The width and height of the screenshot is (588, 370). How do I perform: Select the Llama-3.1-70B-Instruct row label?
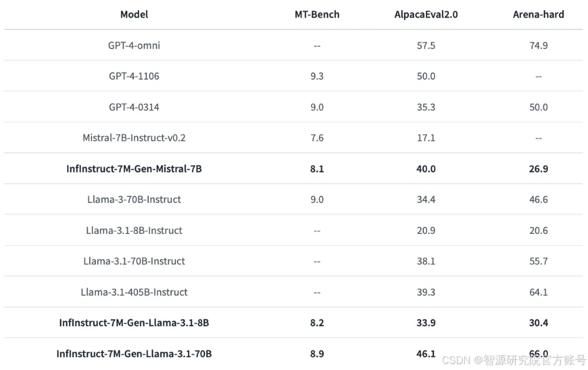tap(134, 261)
